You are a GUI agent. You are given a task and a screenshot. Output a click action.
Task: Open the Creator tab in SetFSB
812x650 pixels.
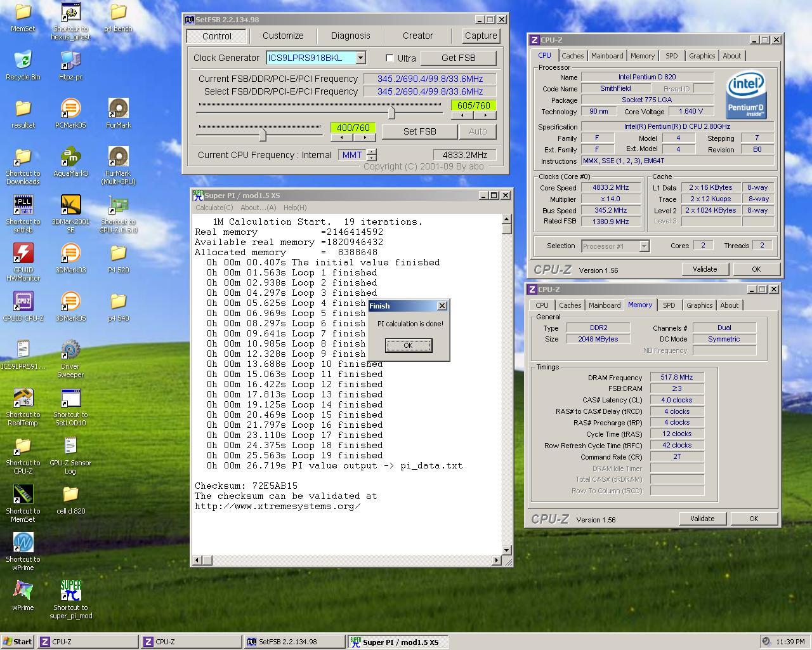(418, 36)
